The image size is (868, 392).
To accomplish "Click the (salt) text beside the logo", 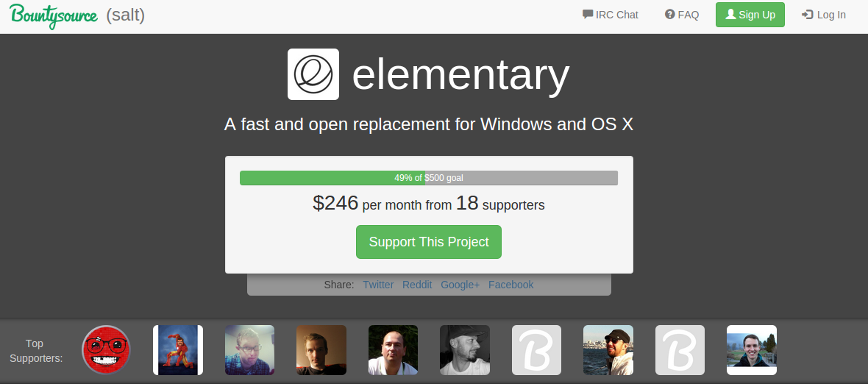I will (x=126, y=15).
